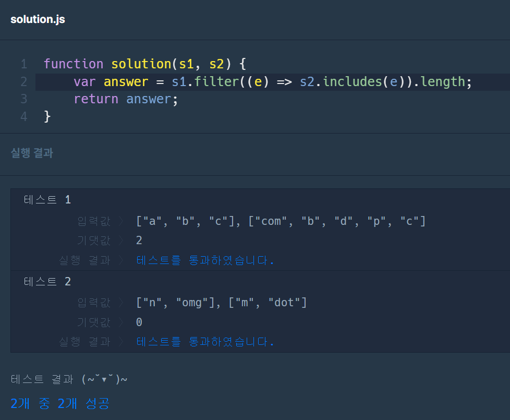Click the '테스트 1' heading
This screenshot has height=420, width=510.
pyautogui.click(x=47, y=199)
